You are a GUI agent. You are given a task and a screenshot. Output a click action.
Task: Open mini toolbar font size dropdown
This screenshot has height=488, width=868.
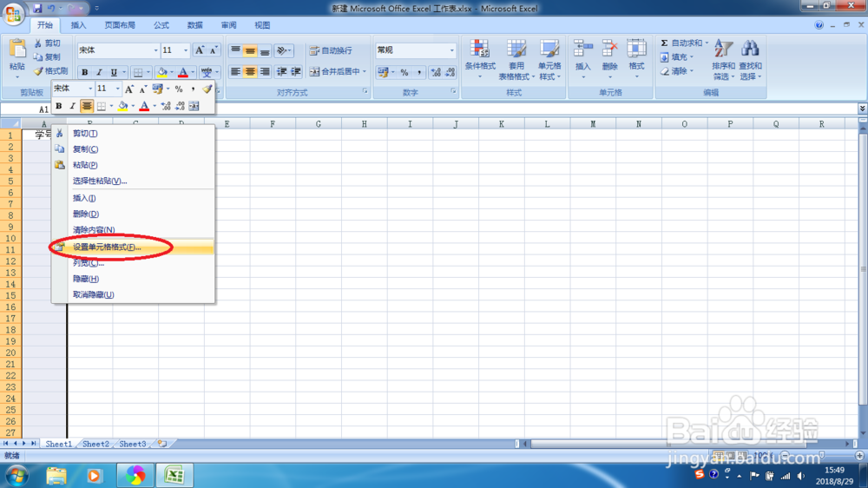pyautogui.click(x=117, y=89)
